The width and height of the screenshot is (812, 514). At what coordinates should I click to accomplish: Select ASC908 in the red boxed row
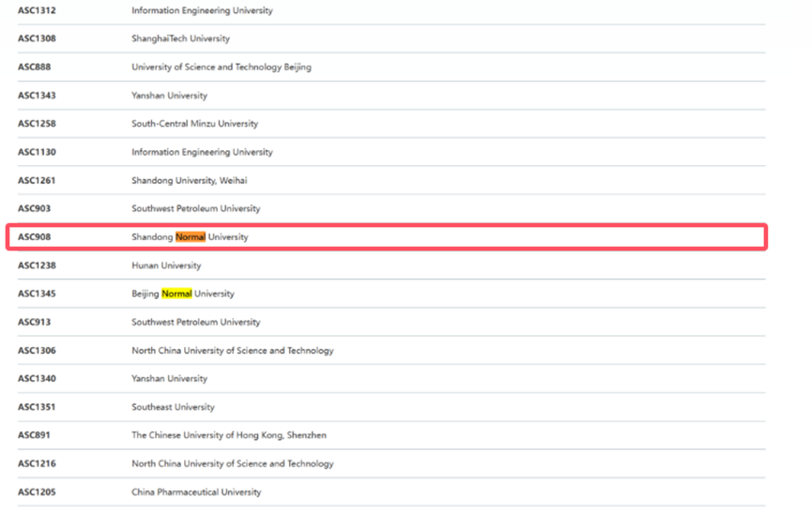34,237
